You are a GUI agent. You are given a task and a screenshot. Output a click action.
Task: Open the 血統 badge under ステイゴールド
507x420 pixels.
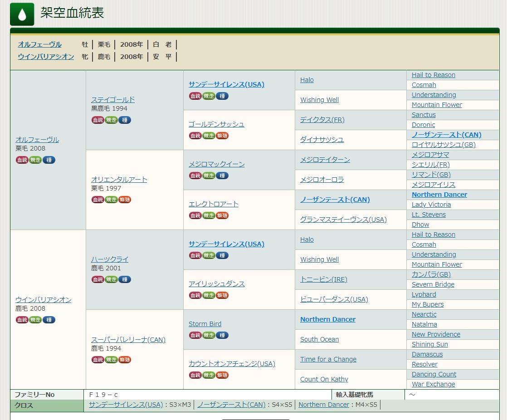[x=97, y=120]
